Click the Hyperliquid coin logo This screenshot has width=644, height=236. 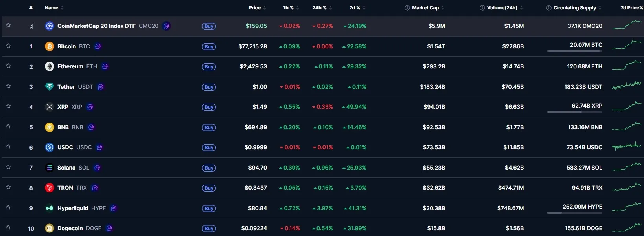click(49, 208)
